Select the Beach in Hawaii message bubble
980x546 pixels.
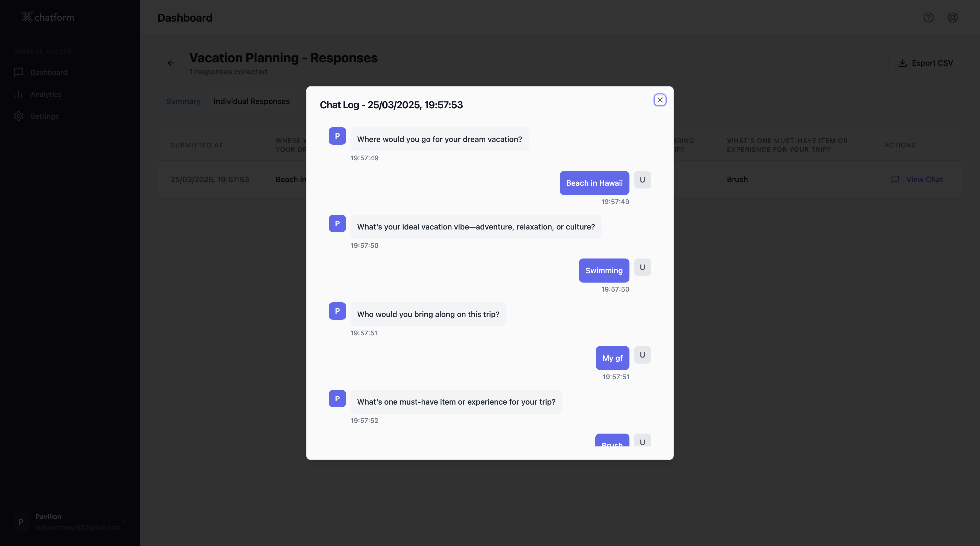click(594, 183)
